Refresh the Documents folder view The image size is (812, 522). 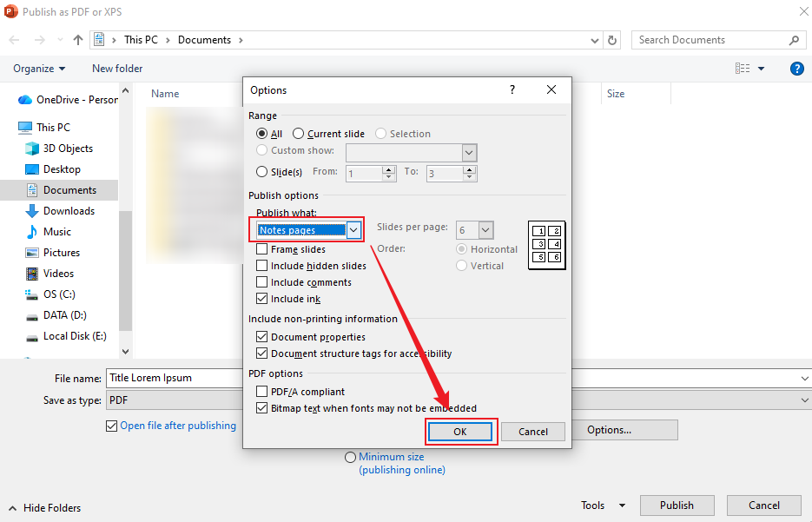coord(613,39)
